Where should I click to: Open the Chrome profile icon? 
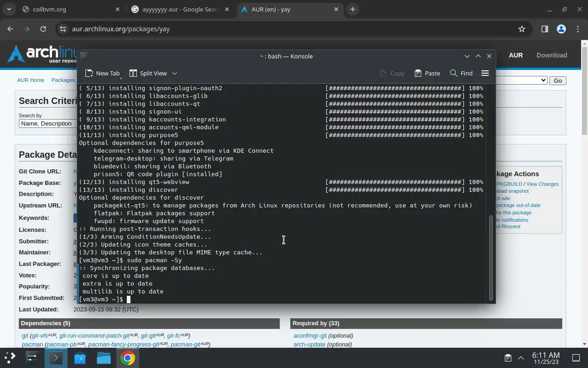(561, 29)
